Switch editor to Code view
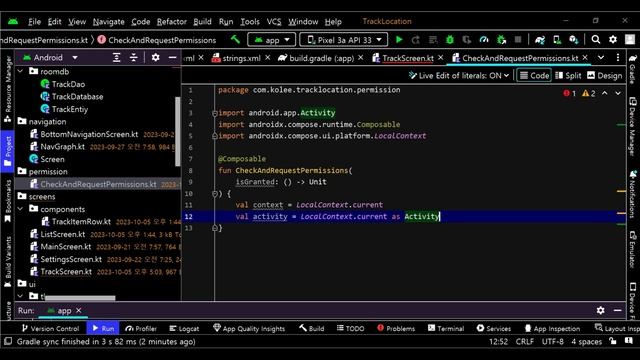This screenshot has width=640, height=360. tap(534, 76)
